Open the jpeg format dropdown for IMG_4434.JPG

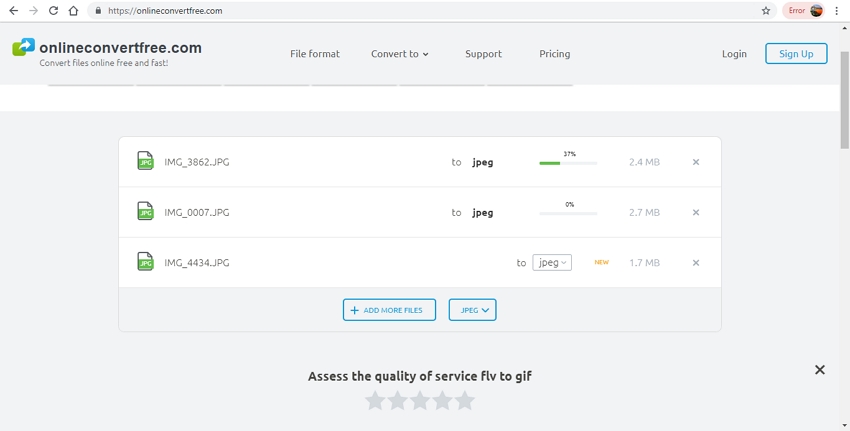[552, 263]
